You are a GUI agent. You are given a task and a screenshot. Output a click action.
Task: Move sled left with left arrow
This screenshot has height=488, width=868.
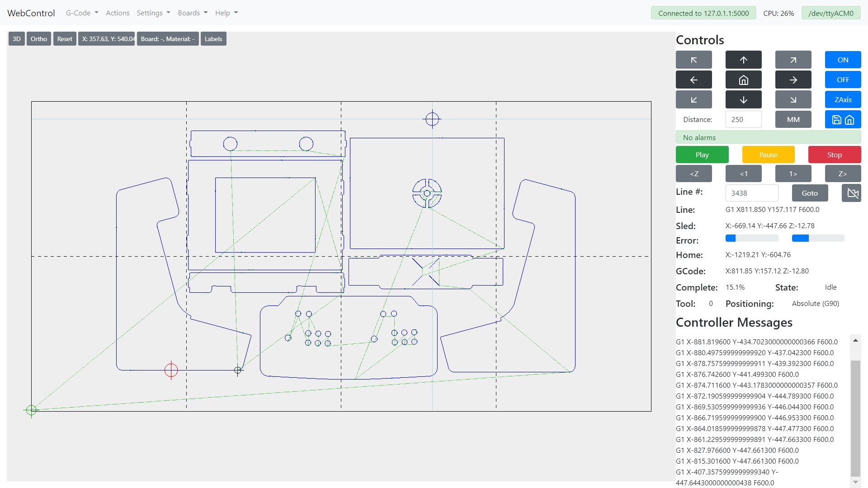click(x=693, y=80)
